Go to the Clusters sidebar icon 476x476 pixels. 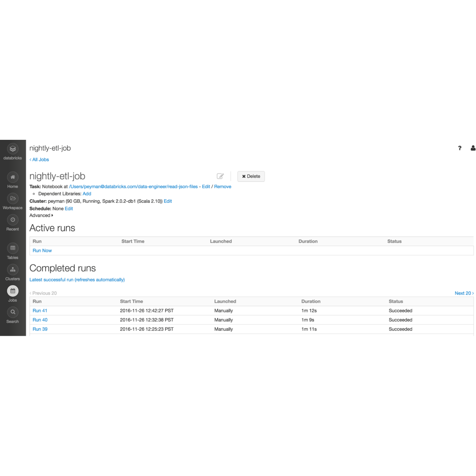tap(13, 270)
